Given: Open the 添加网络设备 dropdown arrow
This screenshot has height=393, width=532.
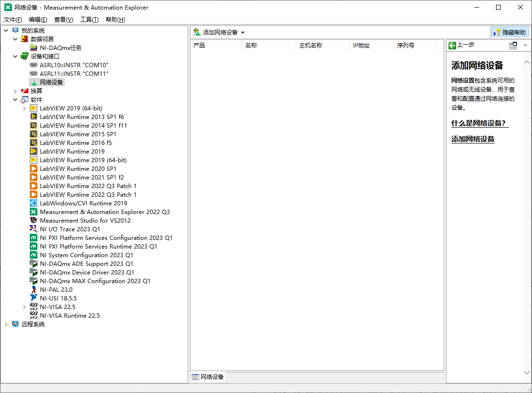Looking at the screenshot, I should click(242, 33).
